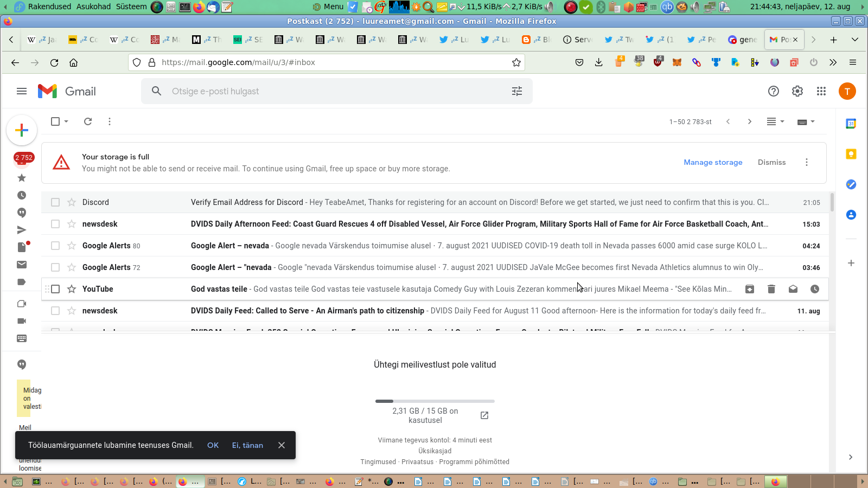The width and height of the screenshot is (868, 488).
Task: Open All Mail envelope icon in sidebar
Action: tap(22, 265)
